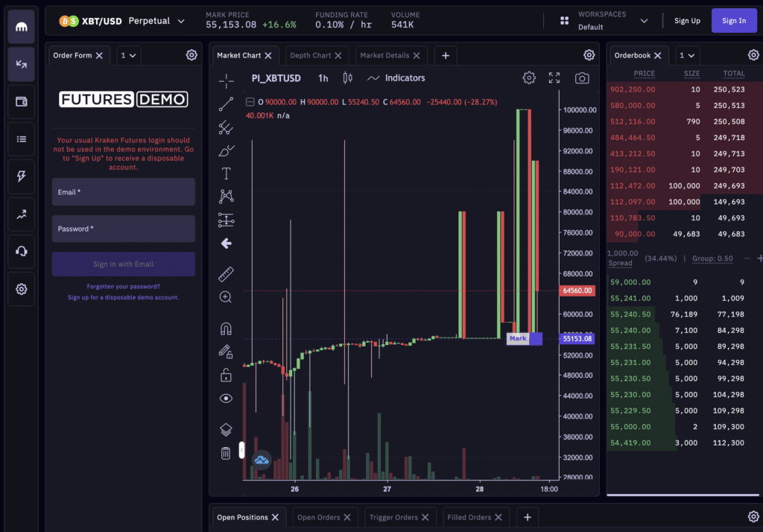The height and width of the screenshot is (532, 763).
Task: Select the pitchfork drawing tool
Action: click(x=226, y=127)
